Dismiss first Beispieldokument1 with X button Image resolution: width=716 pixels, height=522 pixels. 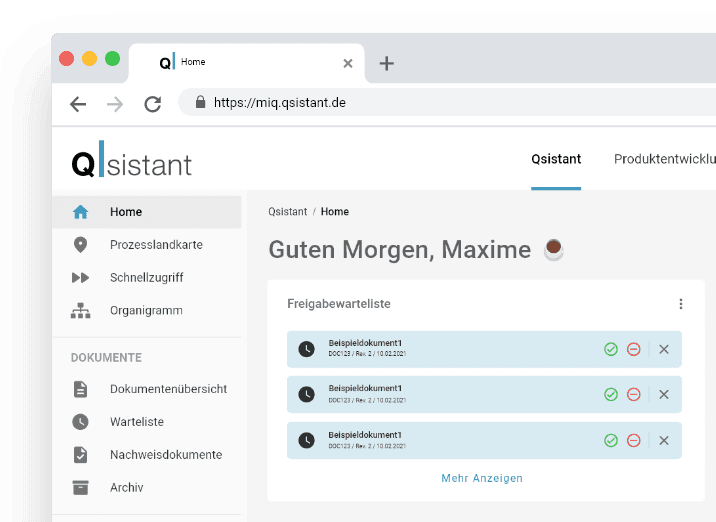pyautogui.click(x=664, y=349)
